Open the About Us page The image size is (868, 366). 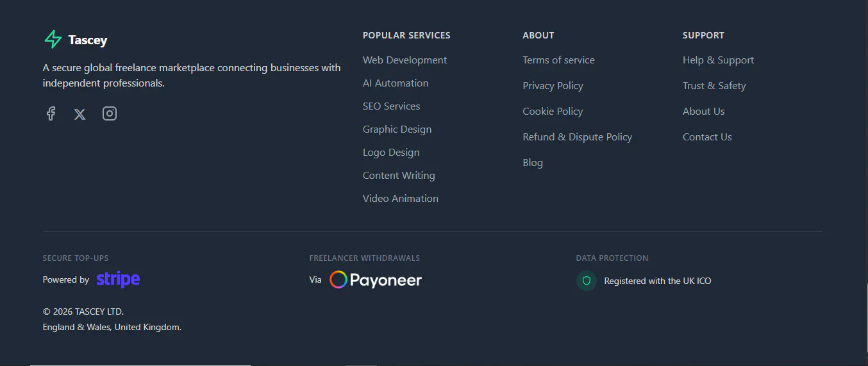[x=703, y=112]
